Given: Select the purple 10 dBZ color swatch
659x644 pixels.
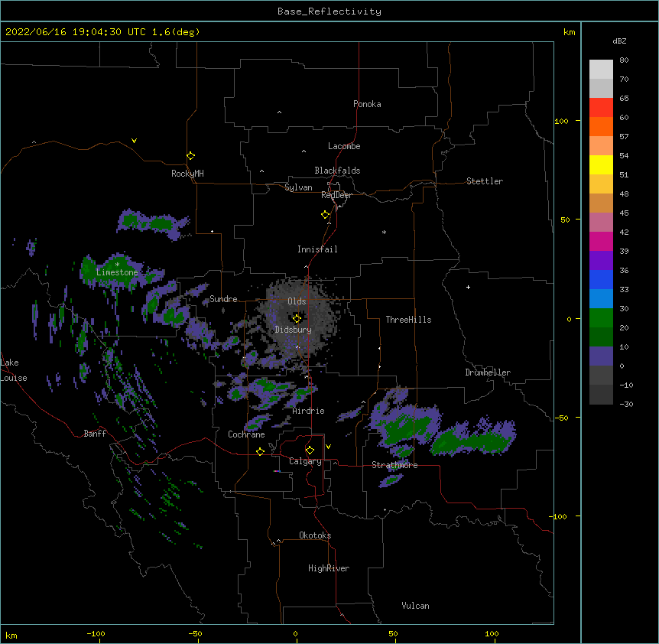Looking at the screenshot, I should point(601,356).
